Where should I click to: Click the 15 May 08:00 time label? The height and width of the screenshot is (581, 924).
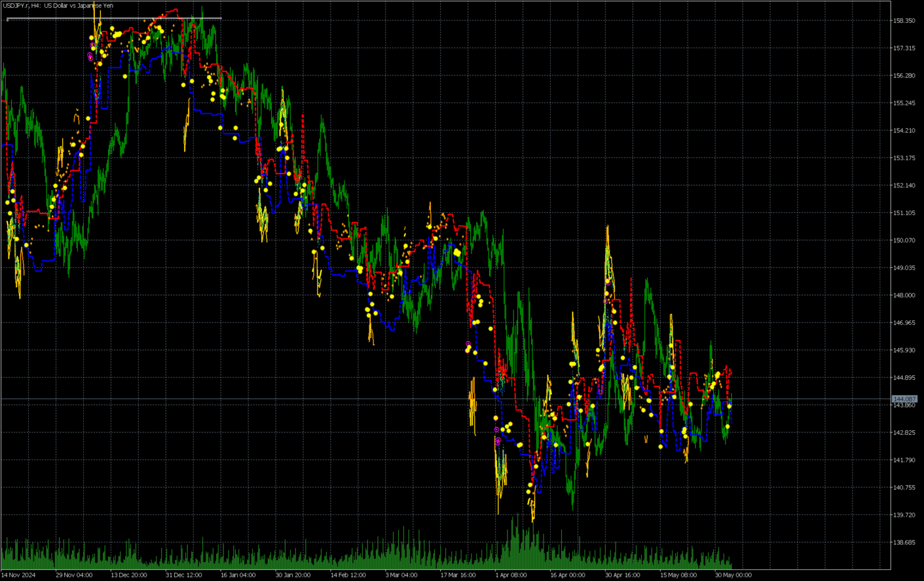(678, 575)
